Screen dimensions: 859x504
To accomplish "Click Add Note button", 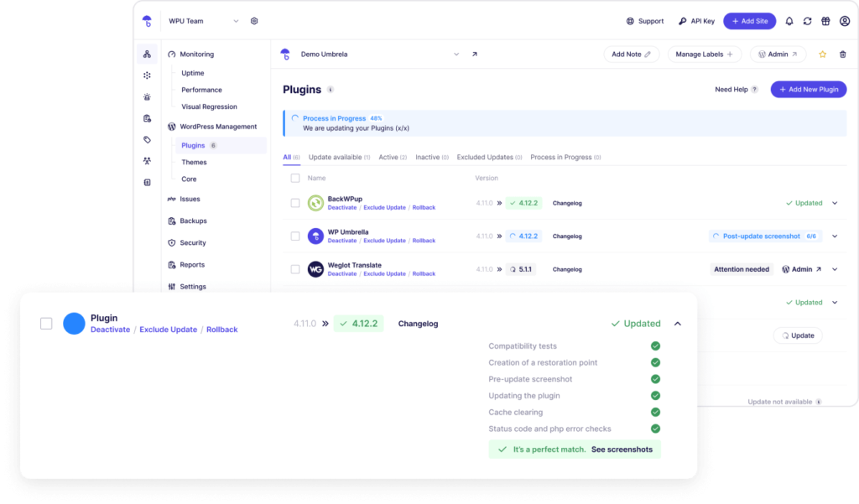I will click(x=631, y=55).
